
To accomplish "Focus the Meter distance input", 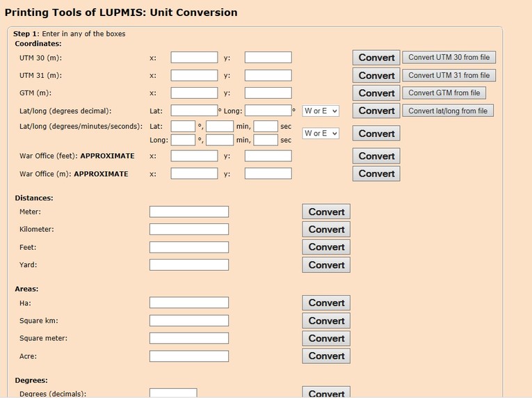I will [x=189, y=212].
